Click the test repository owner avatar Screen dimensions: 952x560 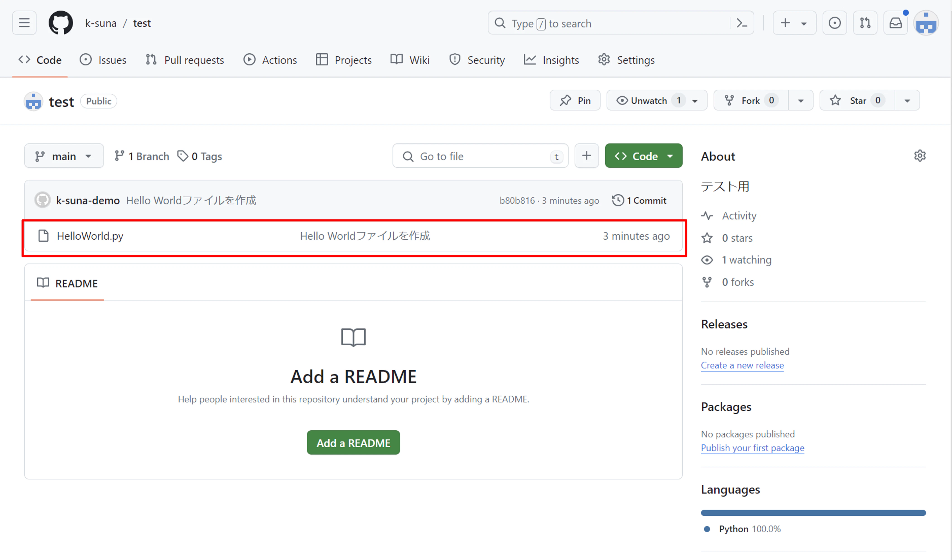33,101
